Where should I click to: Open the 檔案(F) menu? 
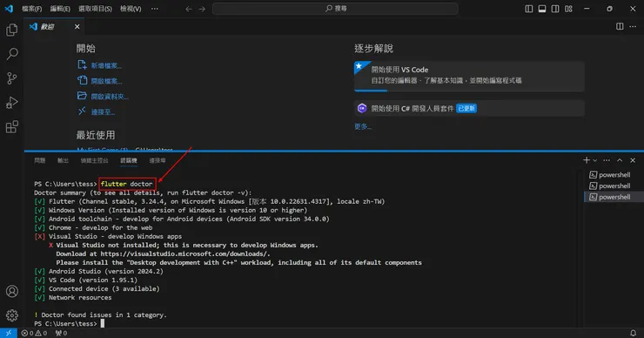(x=31, y=9)
